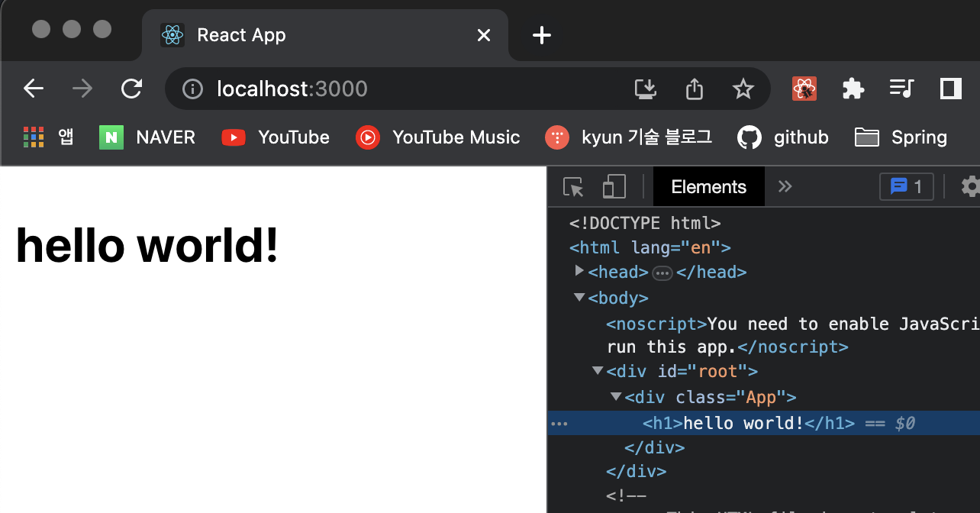This screenshot has height=513, width=980.
Task: Open the media control playlist icon
Action: (901, 89)
